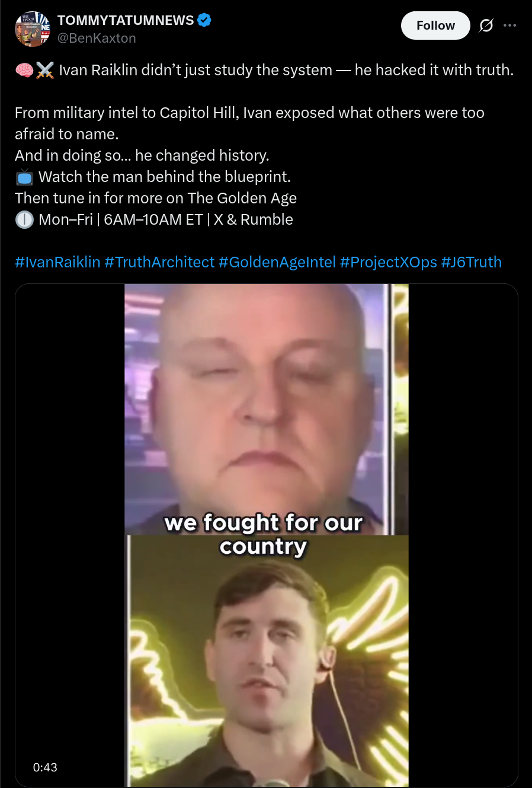532x788 pixels.
Task: Open the #ProjectXOps hashtag
Action: [389, 262]
